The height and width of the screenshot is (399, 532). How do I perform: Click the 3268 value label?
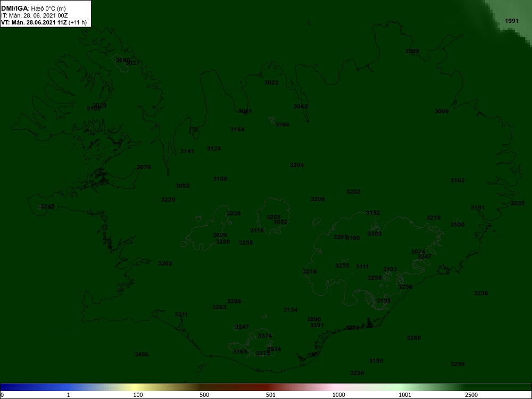[x=413, y=338]
